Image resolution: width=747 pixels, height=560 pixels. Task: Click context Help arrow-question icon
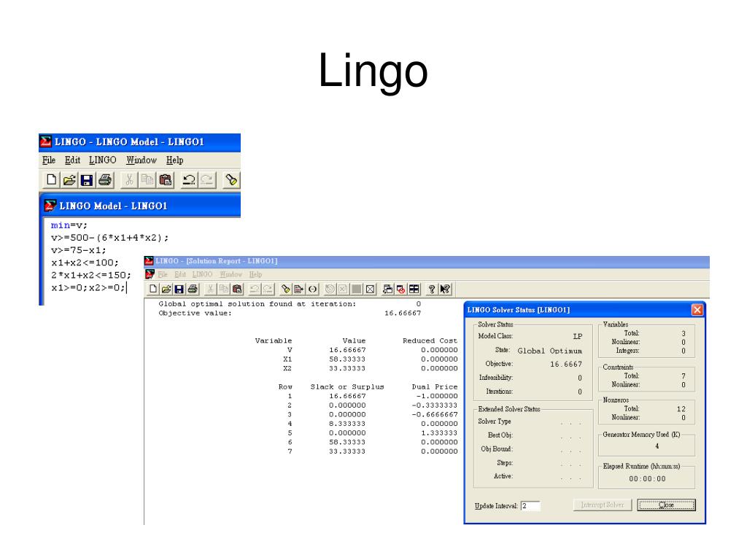tap(445, 289)
